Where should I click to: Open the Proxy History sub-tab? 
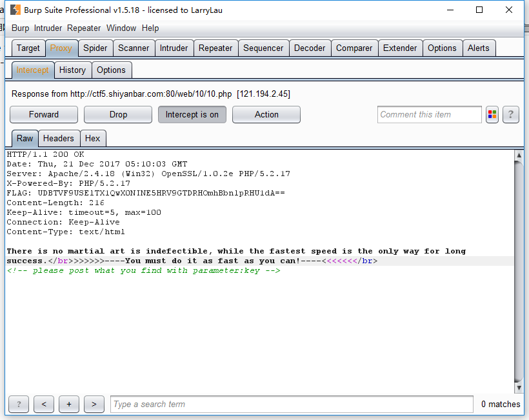coord(72,70)
